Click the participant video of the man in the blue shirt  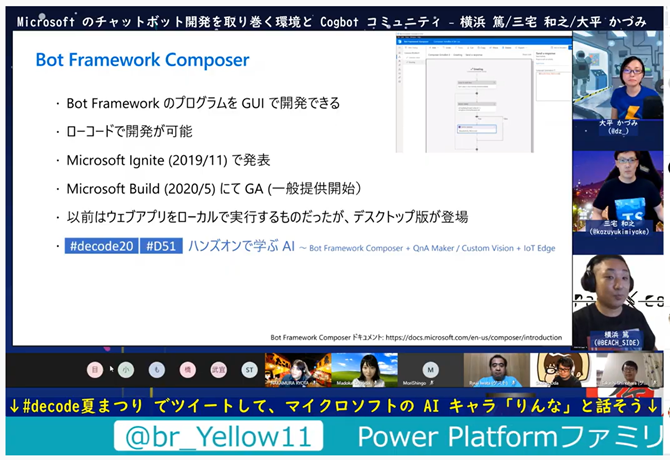click(497, 370)
